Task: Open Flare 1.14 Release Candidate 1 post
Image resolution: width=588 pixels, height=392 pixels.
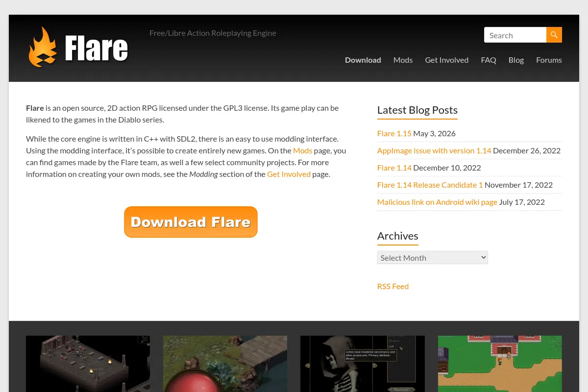Action: [430, 185]
